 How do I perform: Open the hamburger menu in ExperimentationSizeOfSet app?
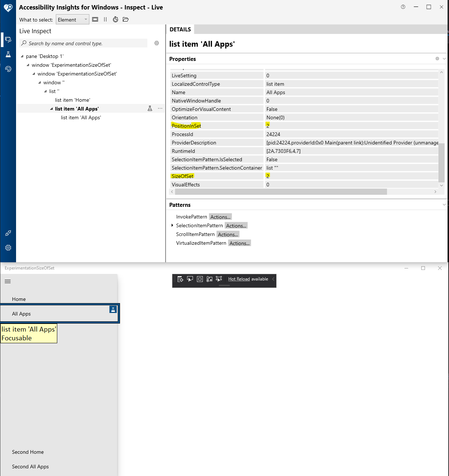coord(7,281)
